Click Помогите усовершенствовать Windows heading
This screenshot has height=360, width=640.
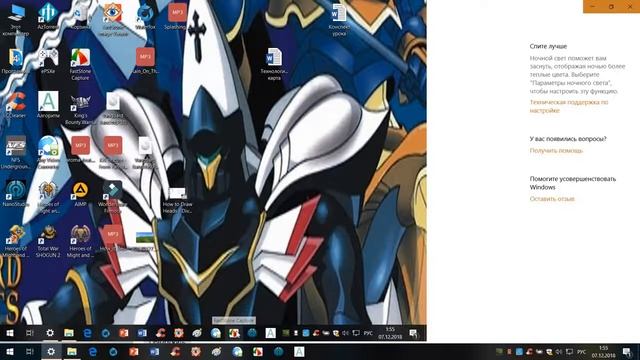coord(573,183)
